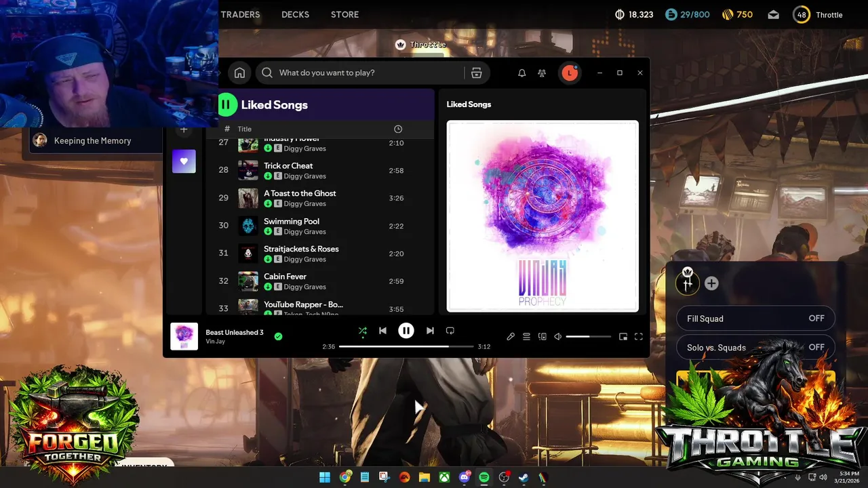The width and height of the screenshot is (868, 488).
Task: Open the TRADERS tab in the game
Action: [240, 14]
